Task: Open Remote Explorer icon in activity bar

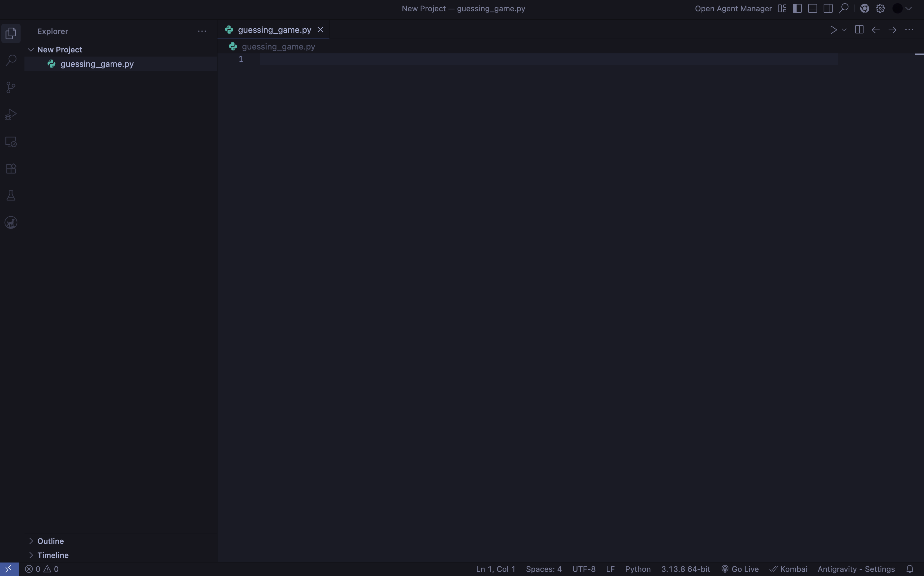Action: click(x=11, y=142)
